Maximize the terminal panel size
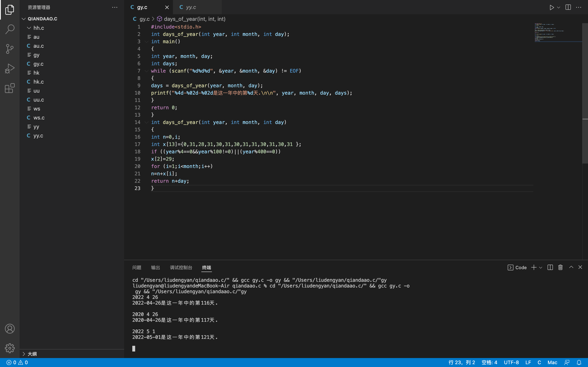Viewport: 588px width, 367px height. 571,267
